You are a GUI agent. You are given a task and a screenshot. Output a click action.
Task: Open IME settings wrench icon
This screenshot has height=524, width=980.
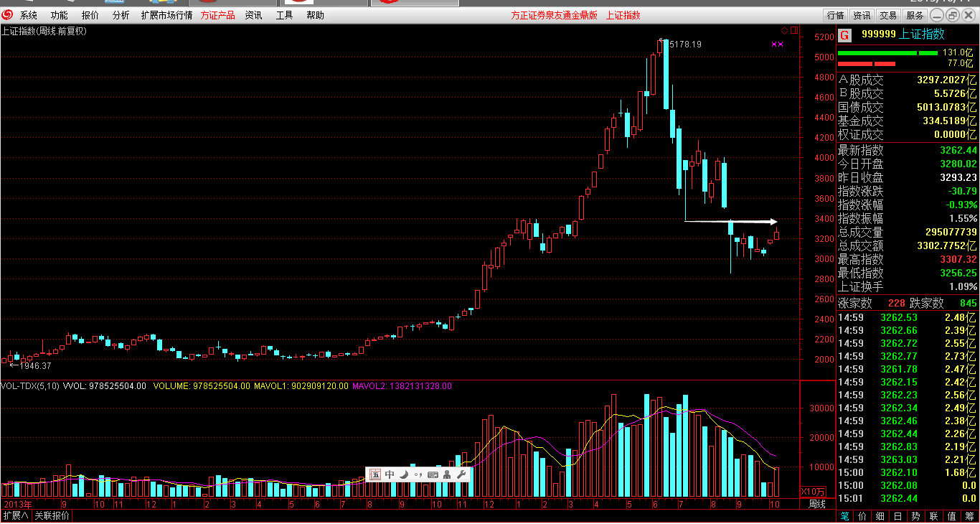(x=461, y=474)
